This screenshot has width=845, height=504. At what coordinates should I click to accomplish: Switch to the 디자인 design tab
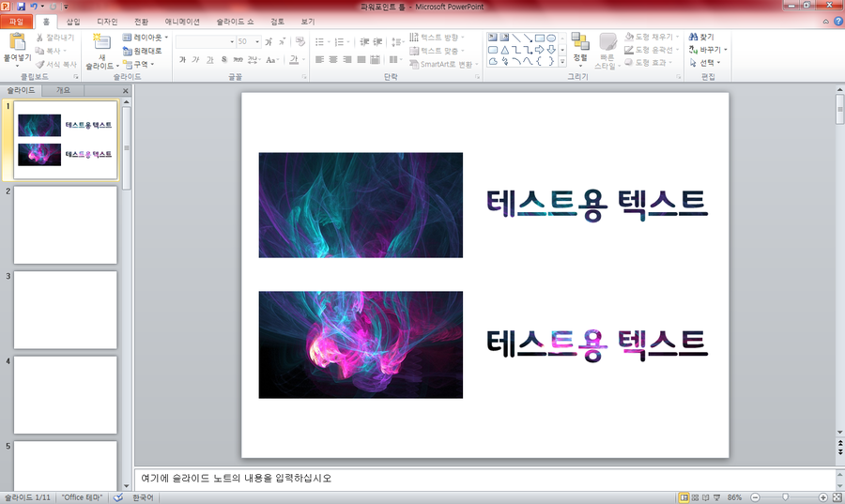click(x=107, y=22)
